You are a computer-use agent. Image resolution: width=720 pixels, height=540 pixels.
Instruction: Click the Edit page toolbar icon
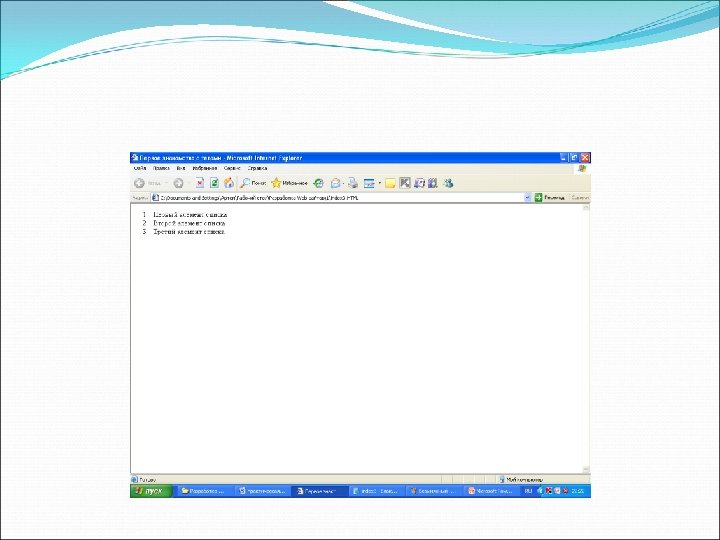click(369, 183)
